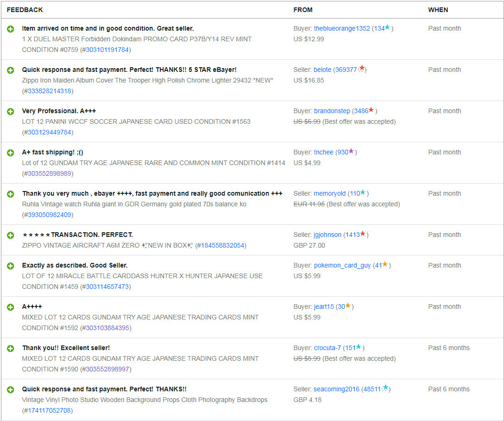Click the turquoise star beside memoryold's score

[x=363, y=192]
